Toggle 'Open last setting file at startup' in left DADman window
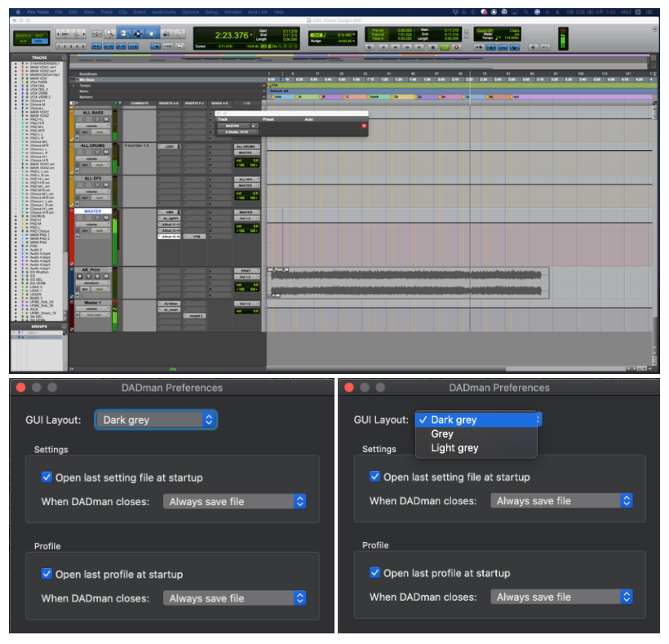This screenshot has height=644, width=669. point(47,477)
